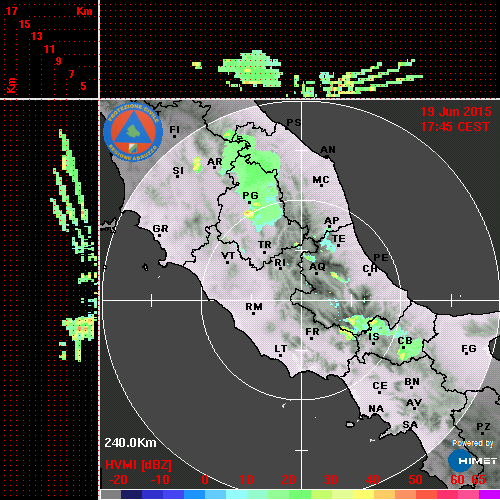Viewport: 500px width, 500px height.
Task: Select the L'Aquila AQ label on map
Action: click(x=317, y=267)
